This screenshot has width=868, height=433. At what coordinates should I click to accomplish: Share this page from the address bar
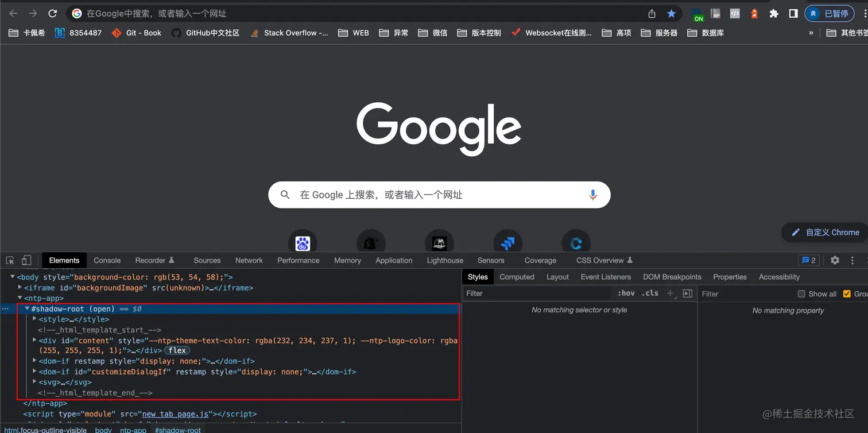coord(652,13)
